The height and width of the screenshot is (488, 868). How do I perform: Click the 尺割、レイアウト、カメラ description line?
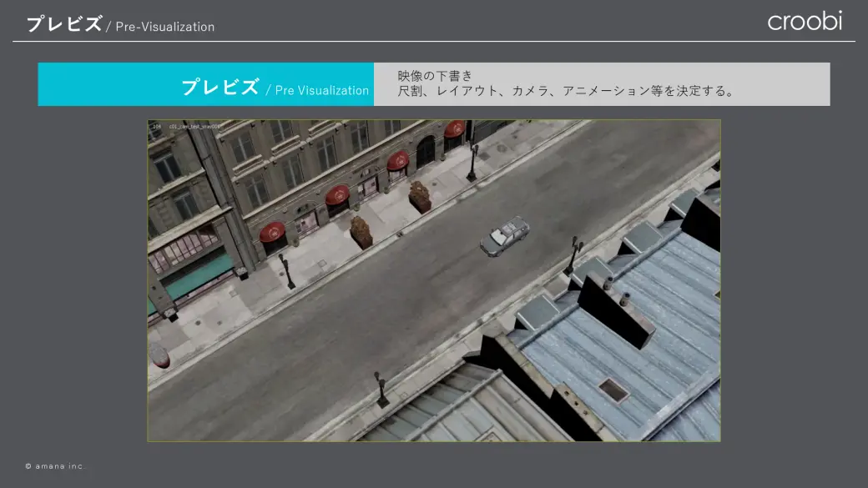566,91
